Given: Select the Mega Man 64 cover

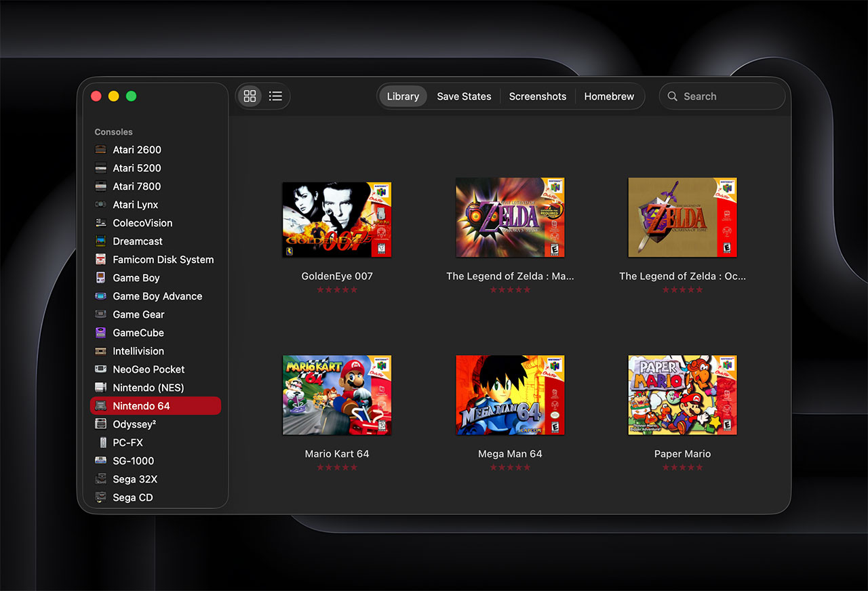Looking at the screenshot, I should 510,395.
